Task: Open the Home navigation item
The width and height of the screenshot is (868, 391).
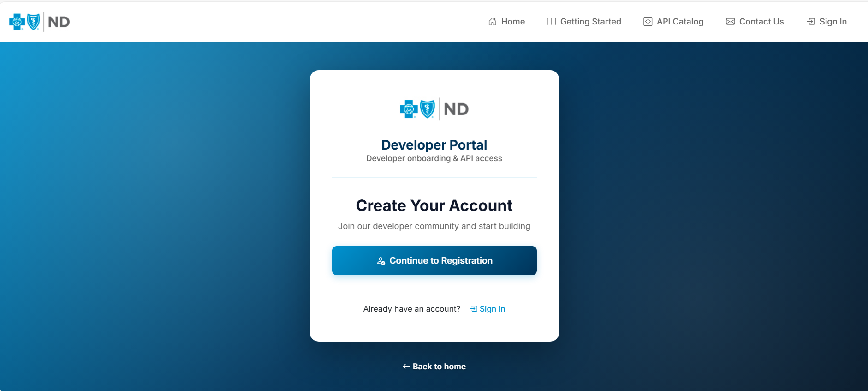Action: click(x=513, y=22)
